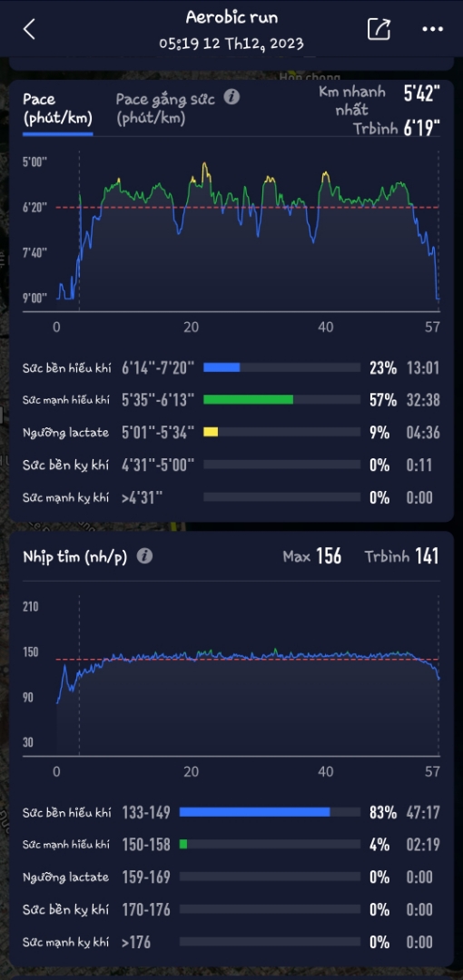Tap the share activity icon

[x=379, y=29]
